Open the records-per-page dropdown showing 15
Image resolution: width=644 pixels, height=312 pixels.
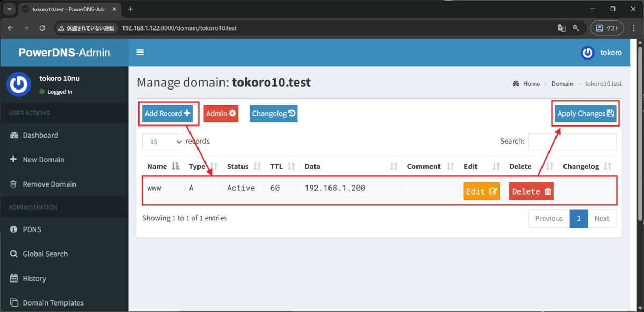[x=163, y=142]
